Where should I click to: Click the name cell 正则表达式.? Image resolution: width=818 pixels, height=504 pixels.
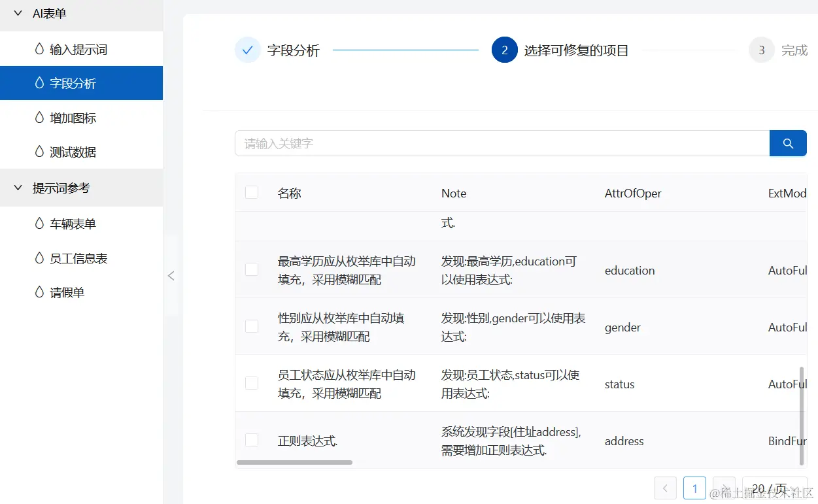(x=308, y=441)
